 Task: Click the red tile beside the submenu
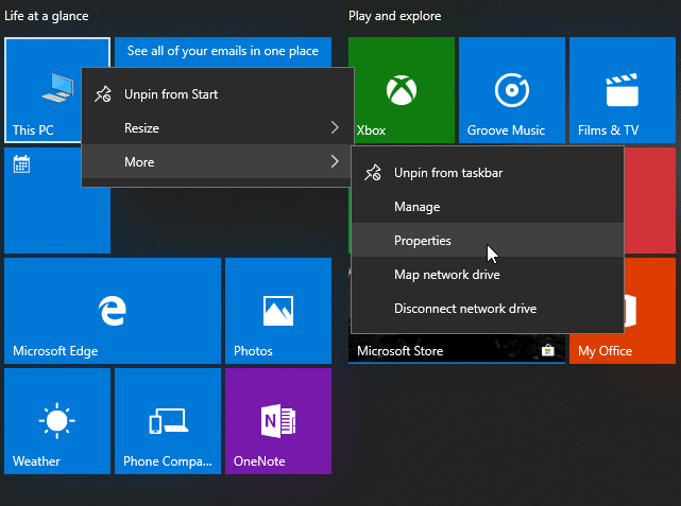650,200
